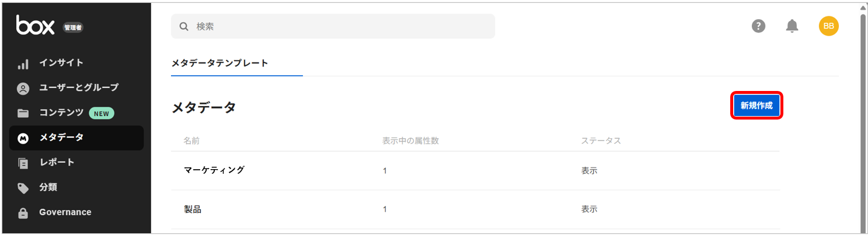Click the Reports document icon
This screenshot has width=868, height=235.
[x=23, y=163]
